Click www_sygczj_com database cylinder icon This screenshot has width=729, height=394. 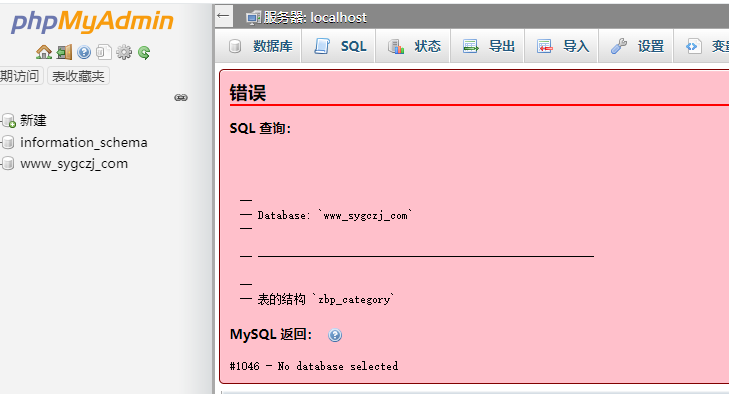click(x=8, y=164)
